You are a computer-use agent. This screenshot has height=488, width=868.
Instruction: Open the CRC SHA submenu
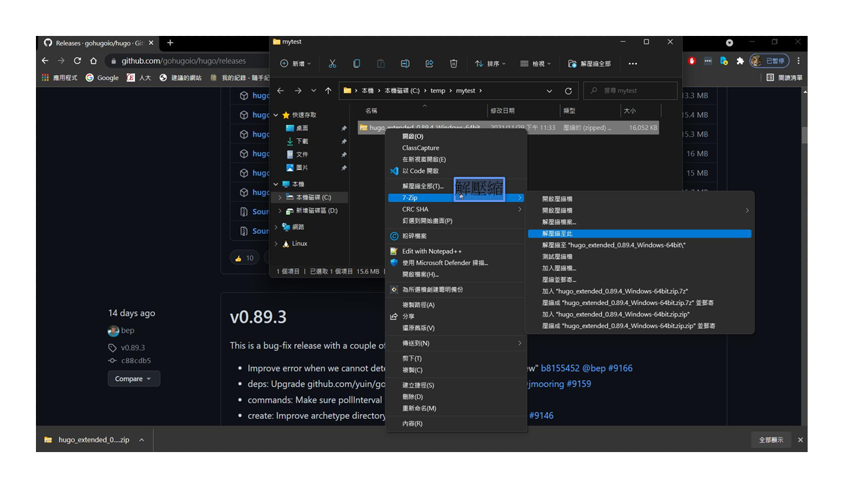[456, 209]
